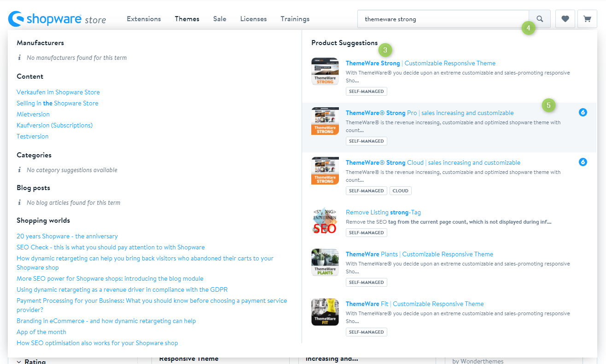Open ThemeWare Plants product thumbnail
This screenshot has height=364, width=606.
325,262
